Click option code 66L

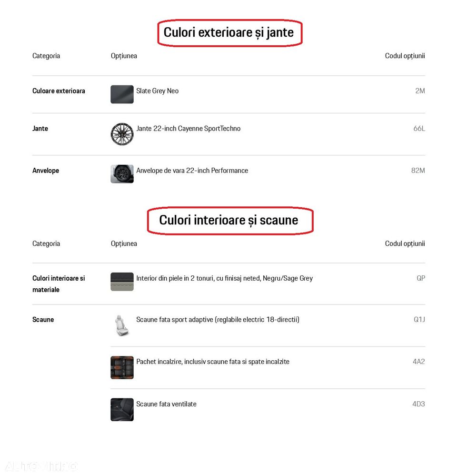tap(419, 129)
